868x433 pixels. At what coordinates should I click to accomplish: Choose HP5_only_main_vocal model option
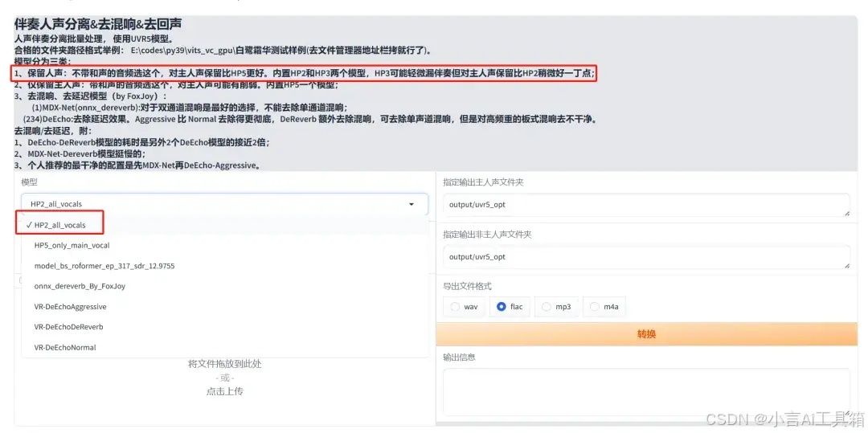(x=225, y=246)
